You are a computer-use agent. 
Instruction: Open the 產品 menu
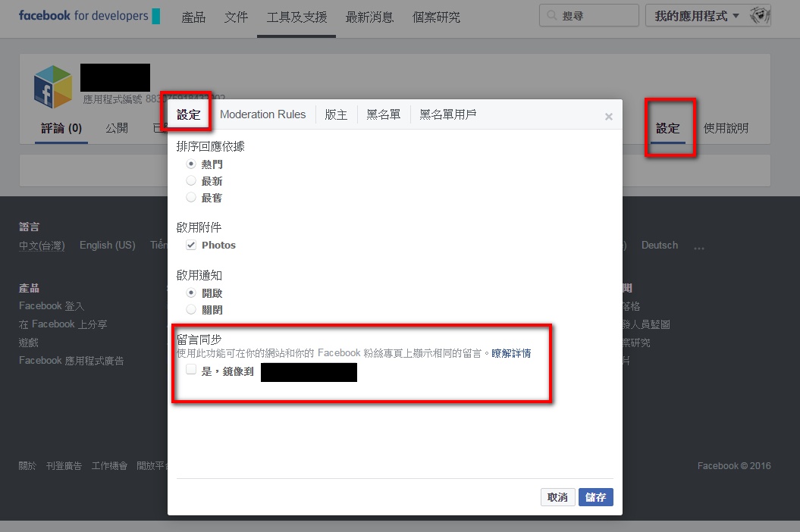point(193,17)
